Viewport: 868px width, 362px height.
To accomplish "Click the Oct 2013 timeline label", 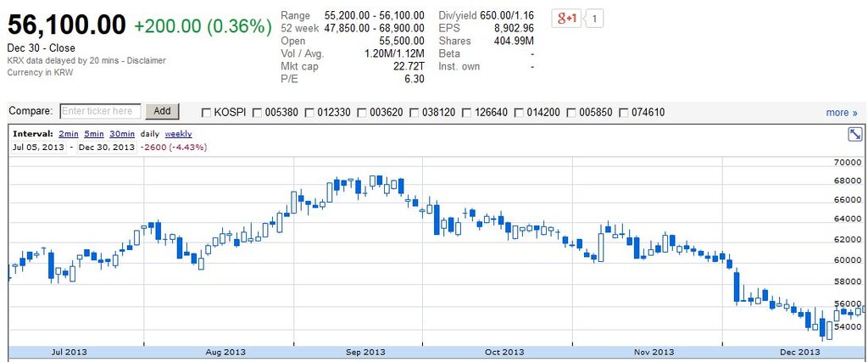I will pyautogui.click(x=504, y=352).
